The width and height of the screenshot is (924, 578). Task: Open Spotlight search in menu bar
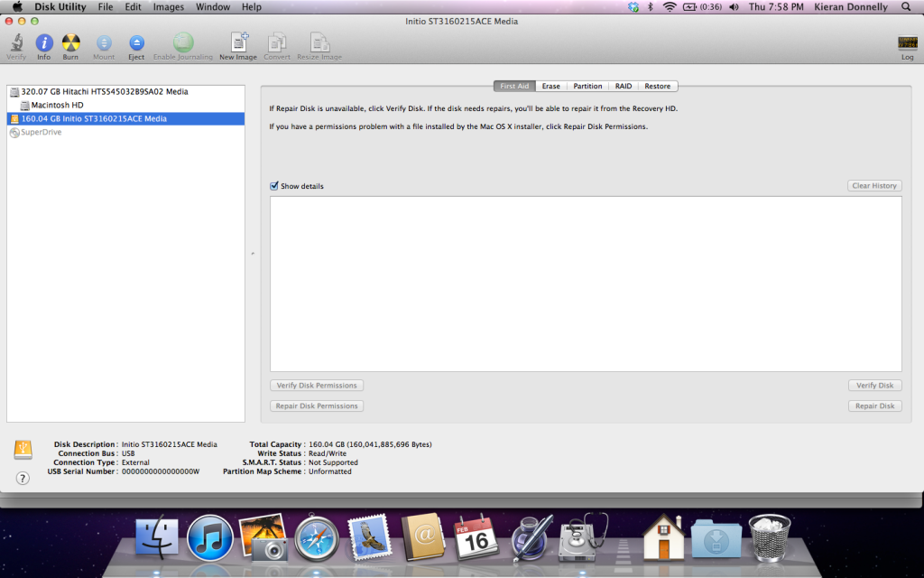coord(906,7)
